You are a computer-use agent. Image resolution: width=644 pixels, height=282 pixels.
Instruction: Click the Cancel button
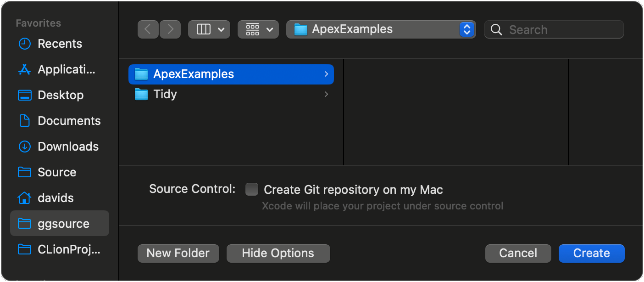(518, 253)
